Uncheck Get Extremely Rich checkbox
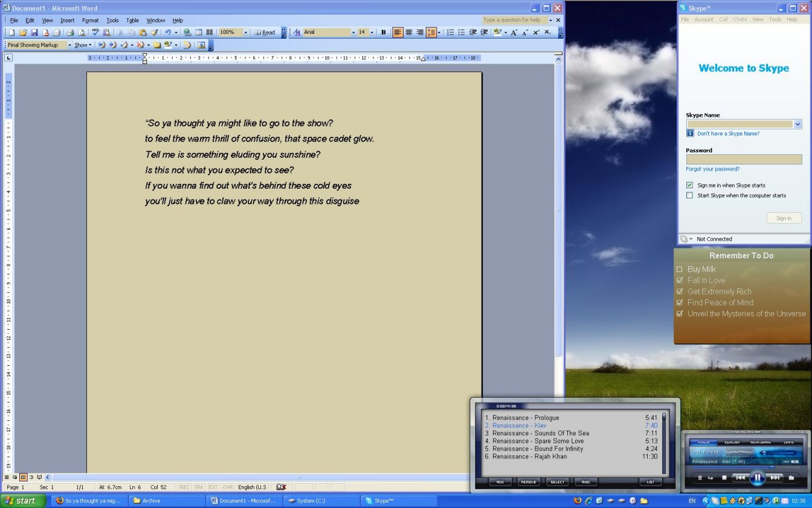Image resolution: width=812 pixels, height=508 pixels. 680,291
